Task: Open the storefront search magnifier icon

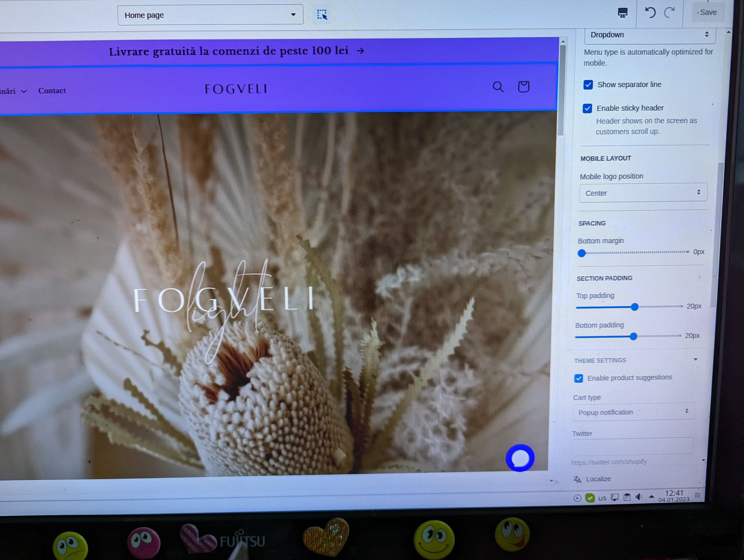Action: tap(498, 87)
